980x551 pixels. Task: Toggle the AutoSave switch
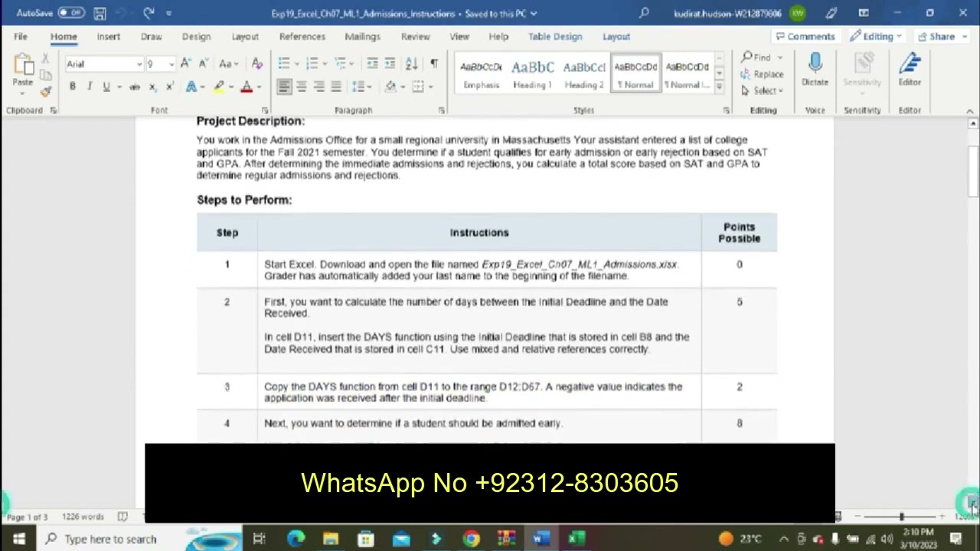tap(71, 13)
